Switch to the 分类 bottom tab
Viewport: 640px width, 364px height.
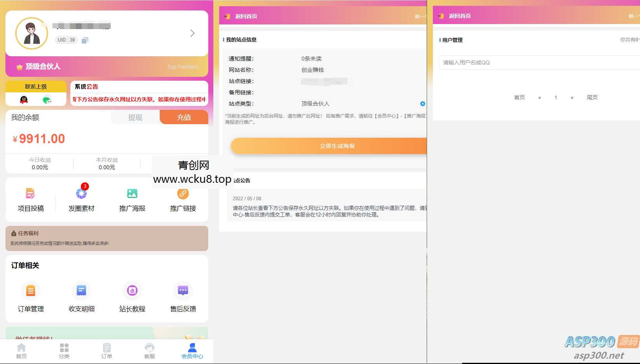point(64,350)
